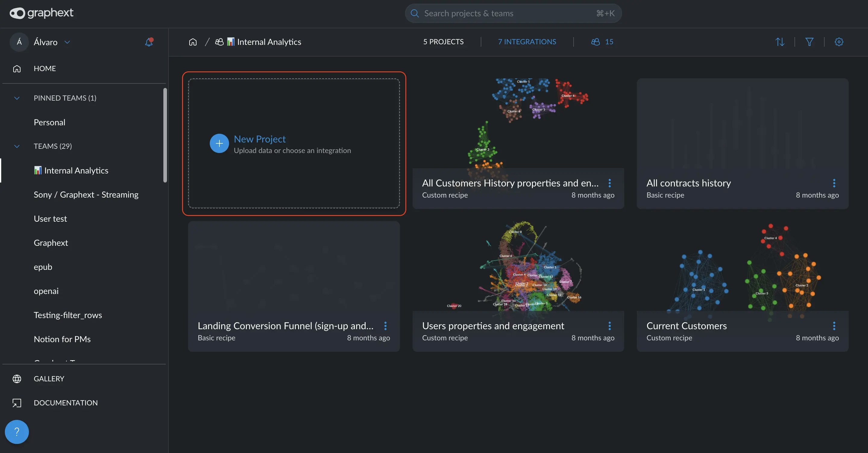Open the help question mark button
This screenshot has width=868, height=453.
click(17, 431)
